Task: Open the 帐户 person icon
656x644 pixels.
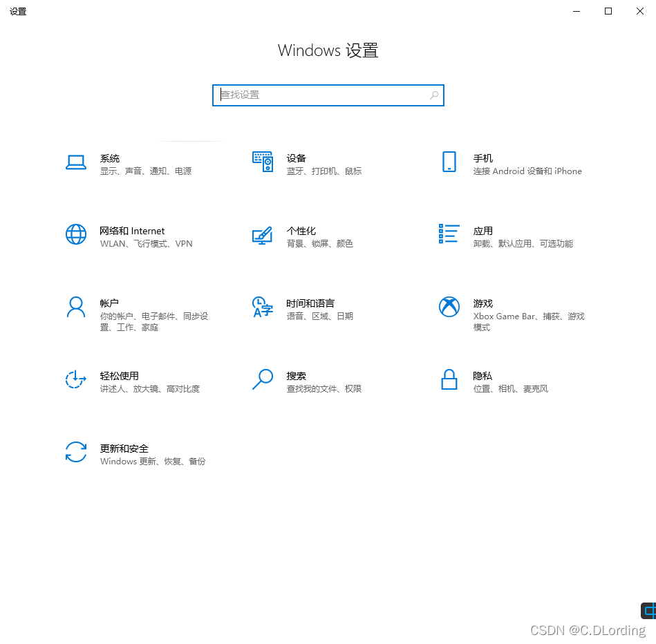Action: point(76,307)
